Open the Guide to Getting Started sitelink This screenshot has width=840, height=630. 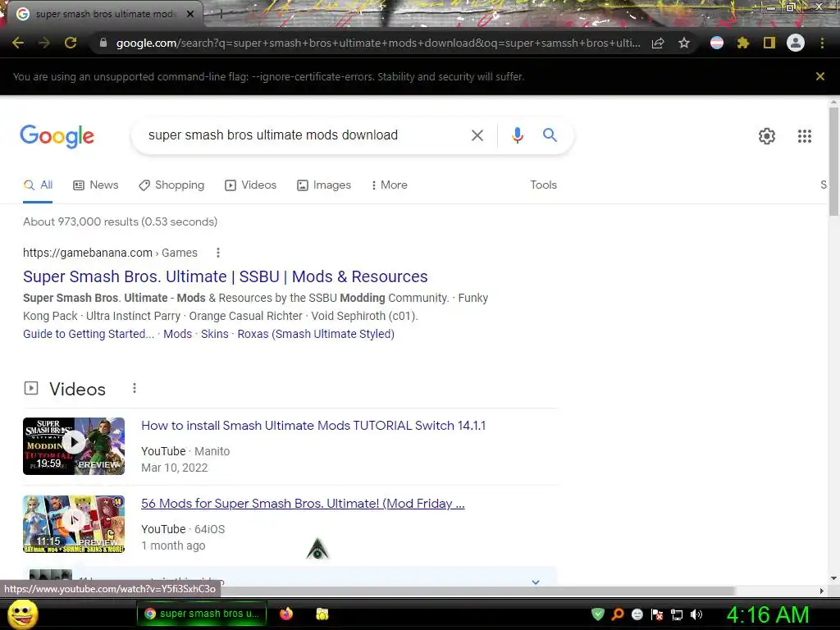(89, 334)
